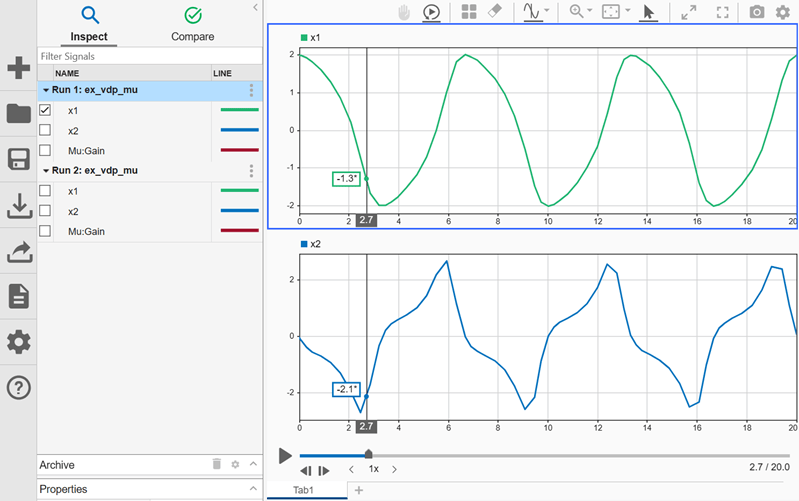Screen dimensions: 799x501
Task: Check x2 under Run 2
Action: 45,210
